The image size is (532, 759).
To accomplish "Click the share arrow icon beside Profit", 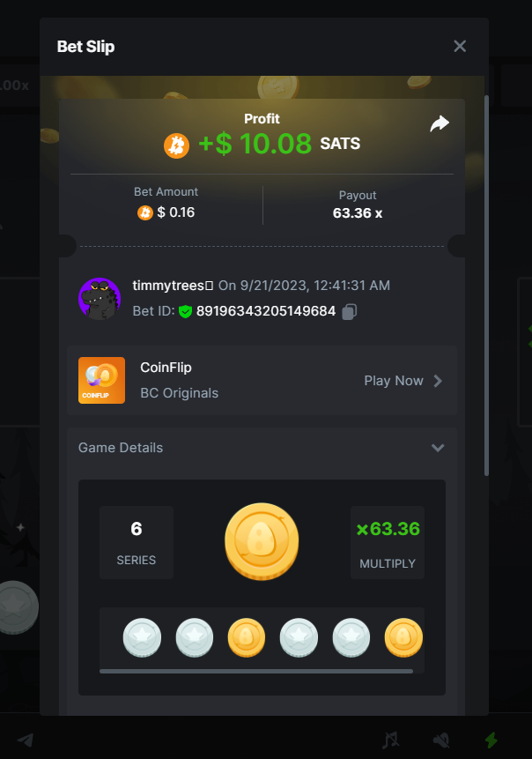I will tap(440, 123).
